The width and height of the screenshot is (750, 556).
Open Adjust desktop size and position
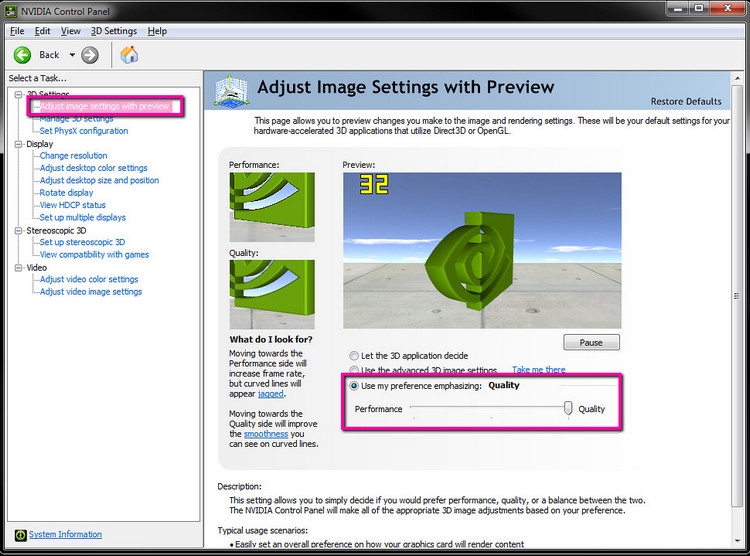(99, 180)
